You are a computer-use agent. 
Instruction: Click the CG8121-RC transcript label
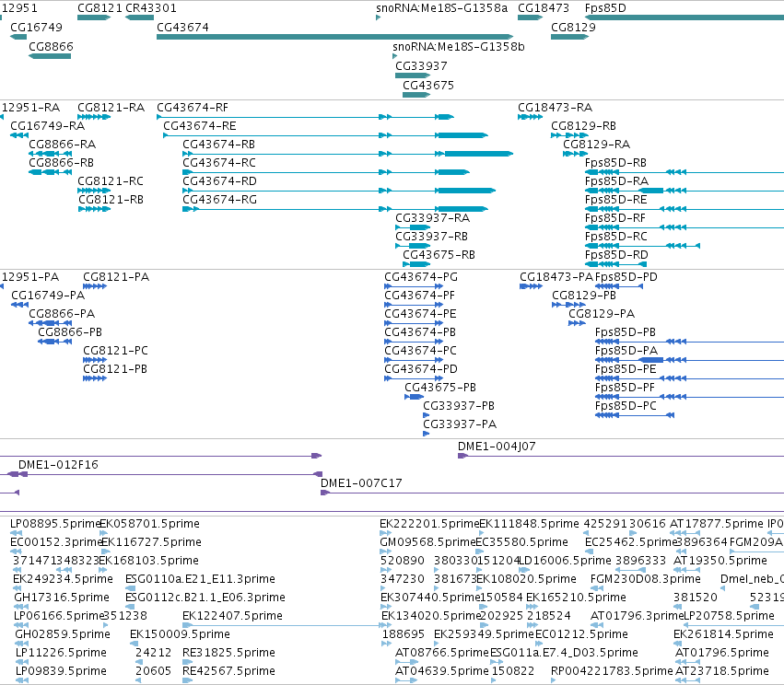110,180
